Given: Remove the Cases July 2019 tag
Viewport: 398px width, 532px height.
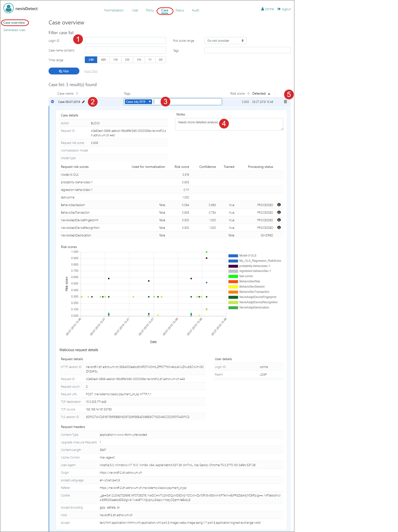Looking at the screenshot, I should tap(150, 101).
